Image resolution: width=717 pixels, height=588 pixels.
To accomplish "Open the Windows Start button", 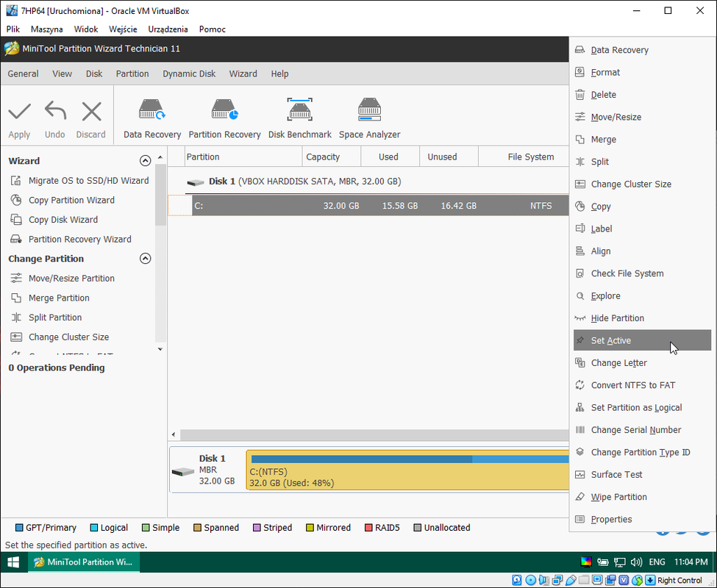I will pos(13,562).
